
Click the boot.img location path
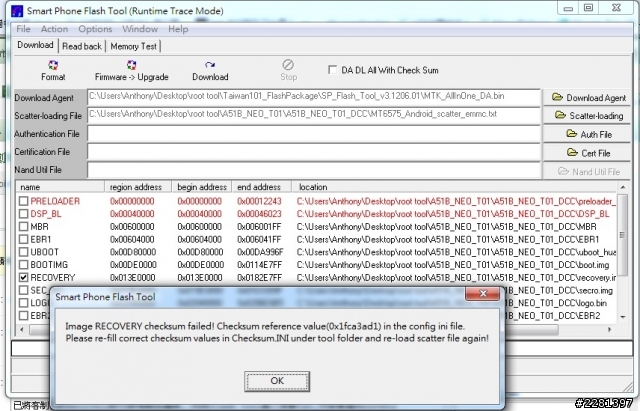tap(453, 265)
